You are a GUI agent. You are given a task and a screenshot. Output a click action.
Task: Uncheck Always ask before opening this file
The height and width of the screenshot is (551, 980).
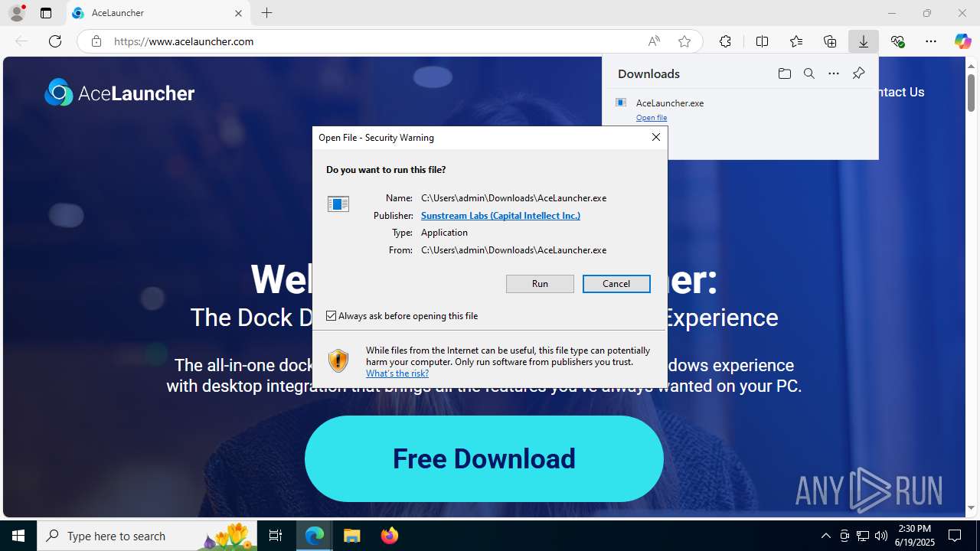coord(332,316)
